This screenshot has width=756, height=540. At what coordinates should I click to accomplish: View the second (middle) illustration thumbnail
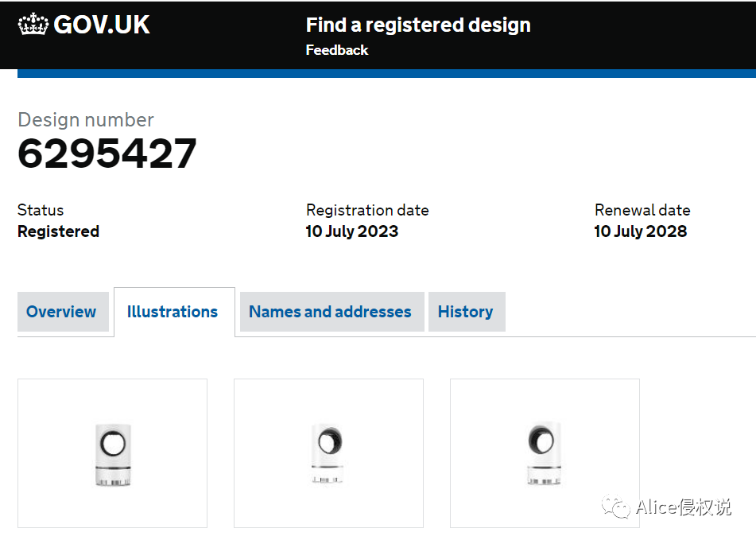point(328,453)
